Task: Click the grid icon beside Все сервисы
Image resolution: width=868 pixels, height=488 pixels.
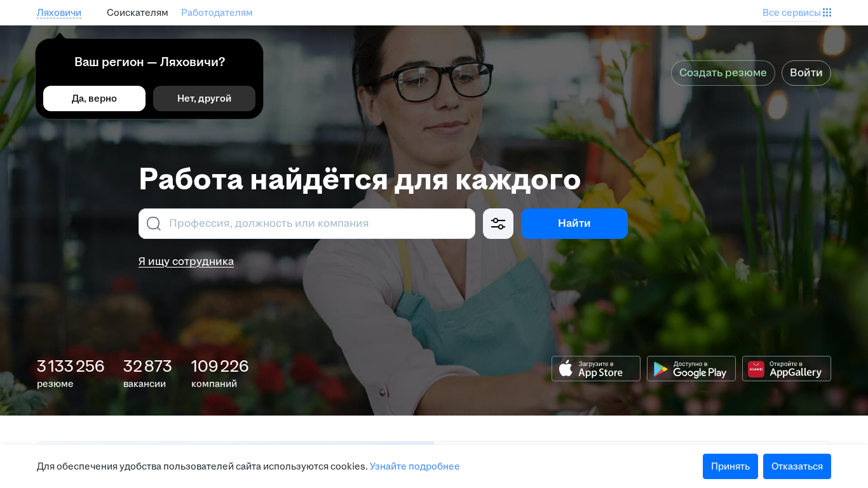Action: click(827, 13)
